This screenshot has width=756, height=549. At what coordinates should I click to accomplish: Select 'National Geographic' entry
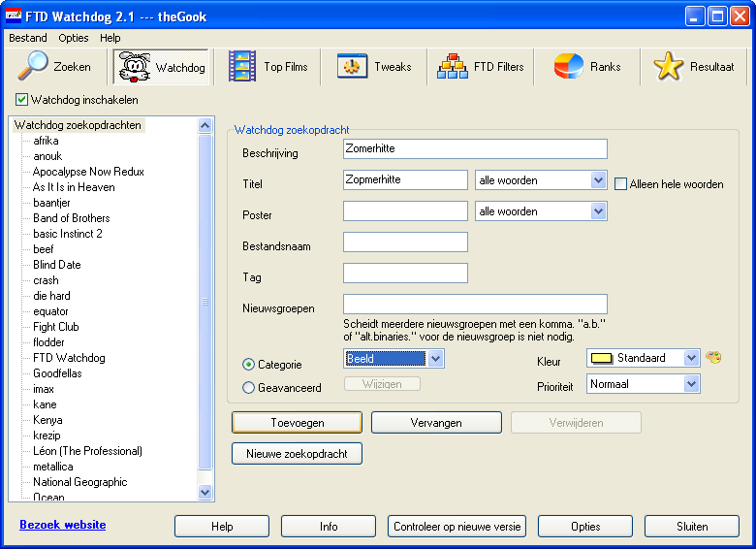(80, 482)
